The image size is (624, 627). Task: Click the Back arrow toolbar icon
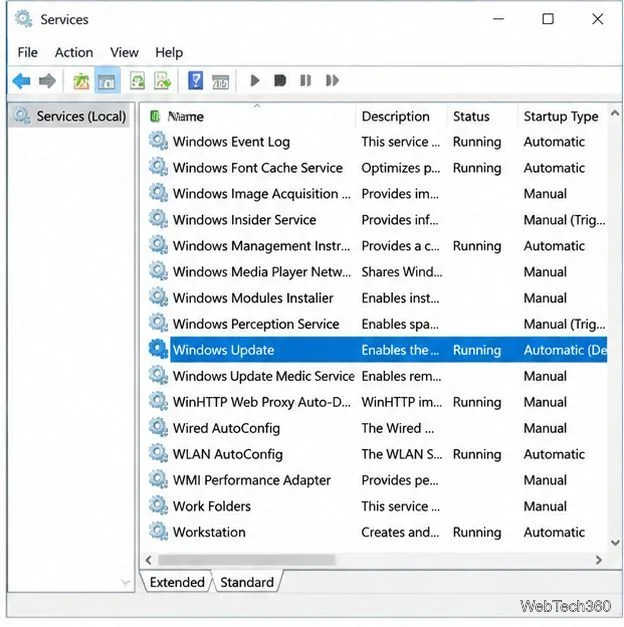[21, 81]
